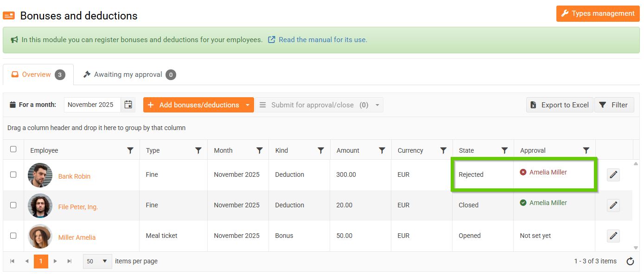
Task: Open the Amount column filter
Action: click(382, 150)
